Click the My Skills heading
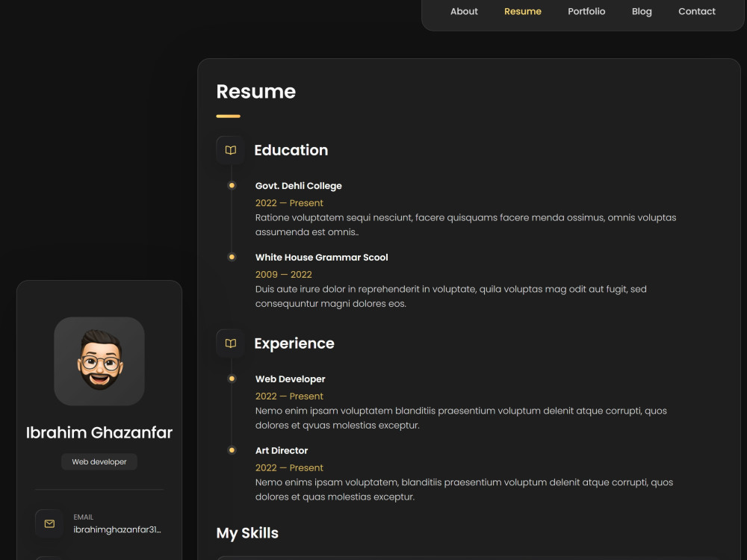Screen dimensions: 747x560 247,533
